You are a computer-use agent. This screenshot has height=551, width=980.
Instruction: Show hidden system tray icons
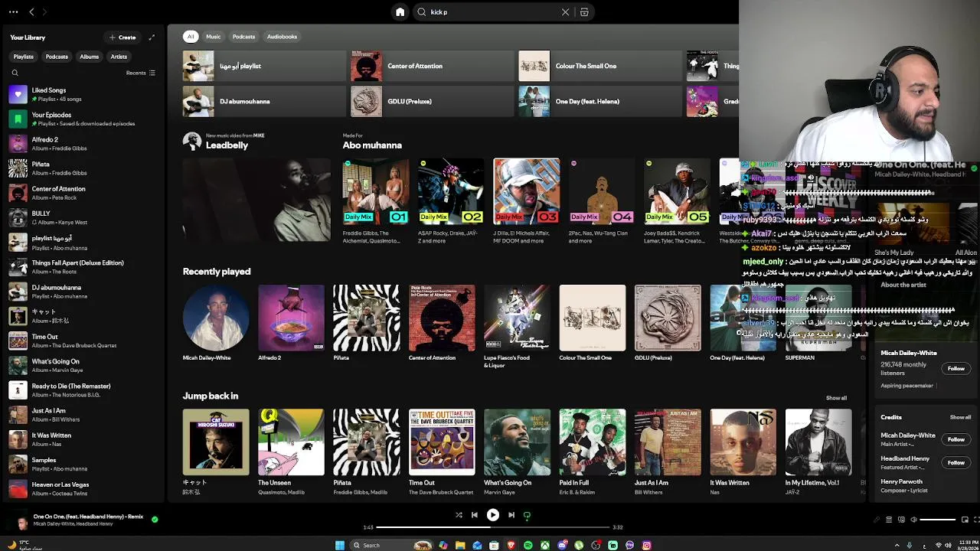(x=897, y=545)
